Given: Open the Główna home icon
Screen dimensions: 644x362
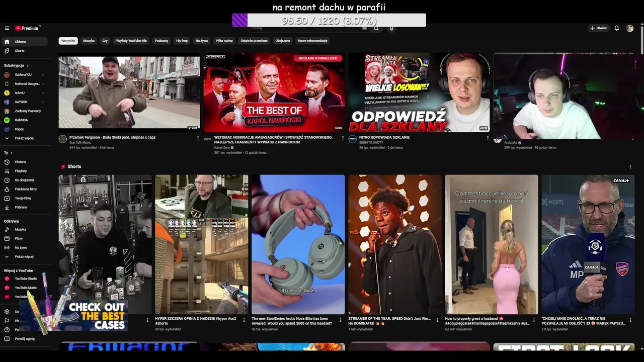Looking at the screenshot, I should click(7, 42).
